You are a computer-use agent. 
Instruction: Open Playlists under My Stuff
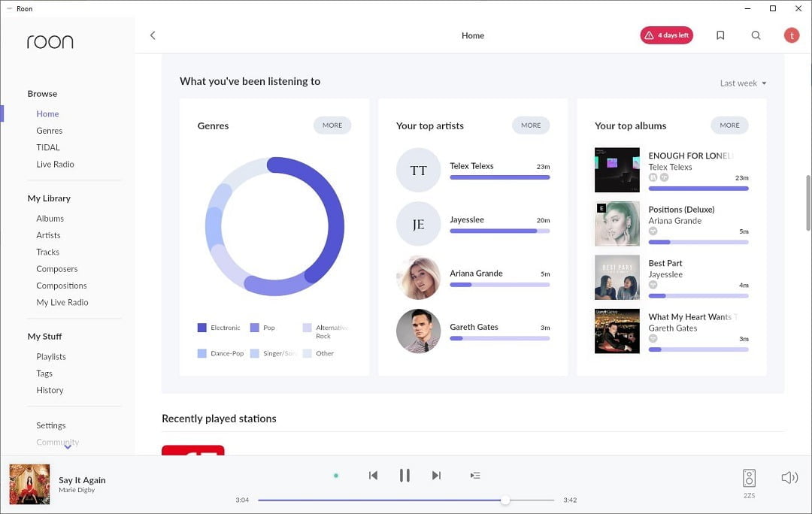[51, 357]
